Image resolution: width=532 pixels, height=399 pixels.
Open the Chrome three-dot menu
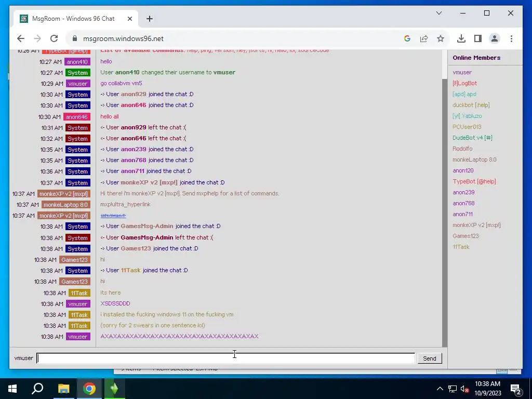click(511, 38)
